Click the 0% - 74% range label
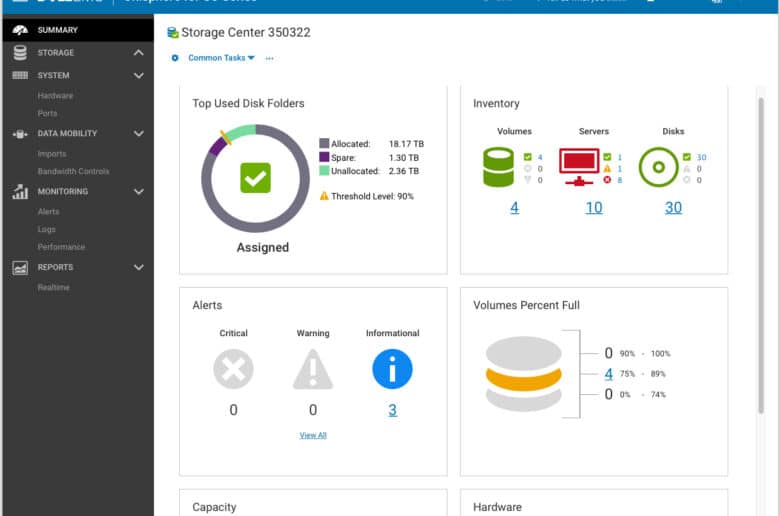Viewport: 780px width, 516px height. point(642,395)
